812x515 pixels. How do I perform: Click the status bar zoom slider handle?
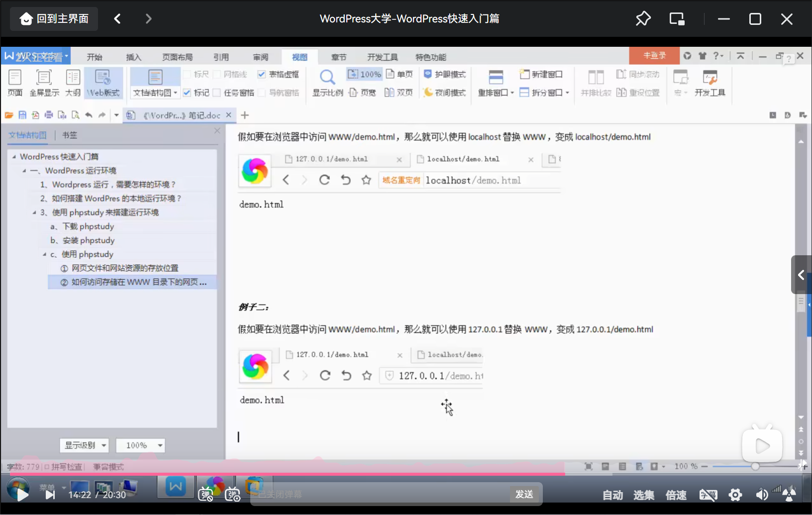(755, 466)
